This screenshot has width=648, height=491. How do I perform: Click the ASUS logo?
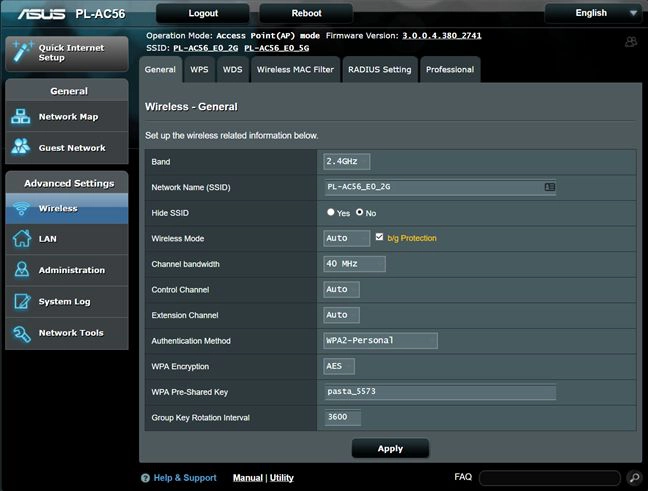41,14
